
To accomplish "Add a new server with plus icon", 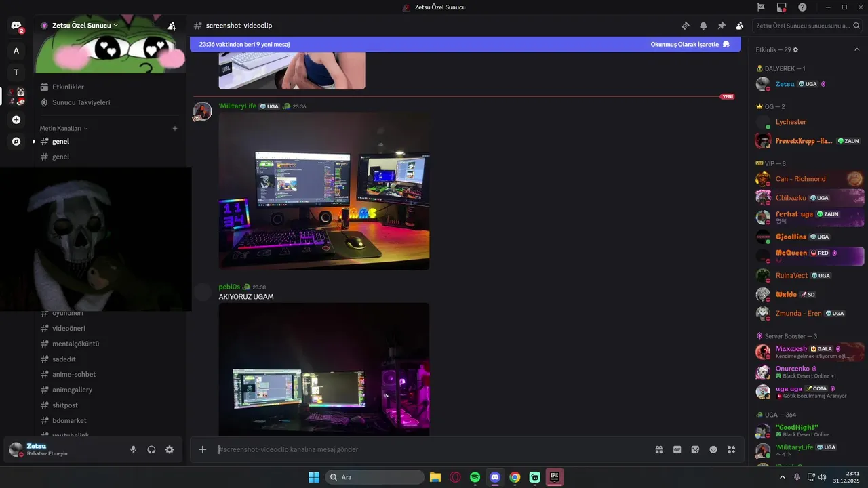I will point(16,120).
